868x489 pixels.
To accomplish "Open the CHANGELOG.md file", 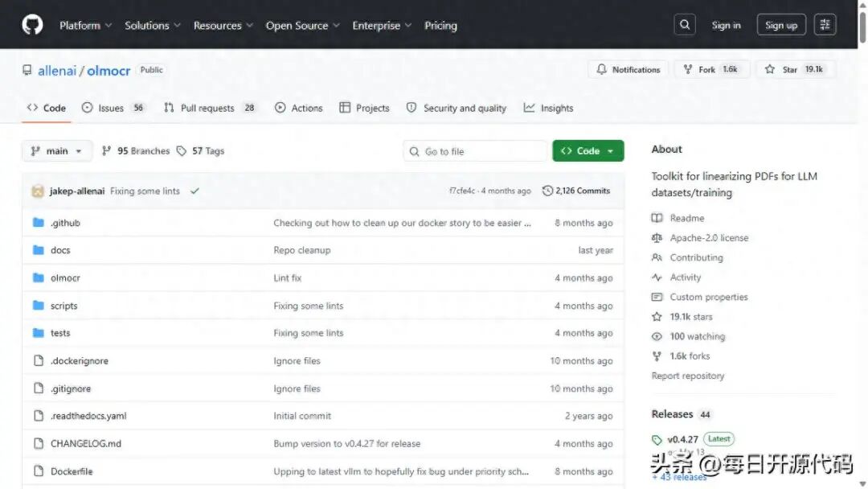I will pos(86,444).
